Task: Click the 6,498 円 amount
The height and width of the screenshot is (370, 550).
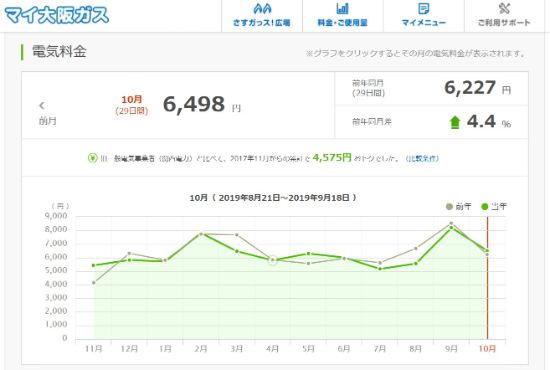Action: tap(202, 105)
